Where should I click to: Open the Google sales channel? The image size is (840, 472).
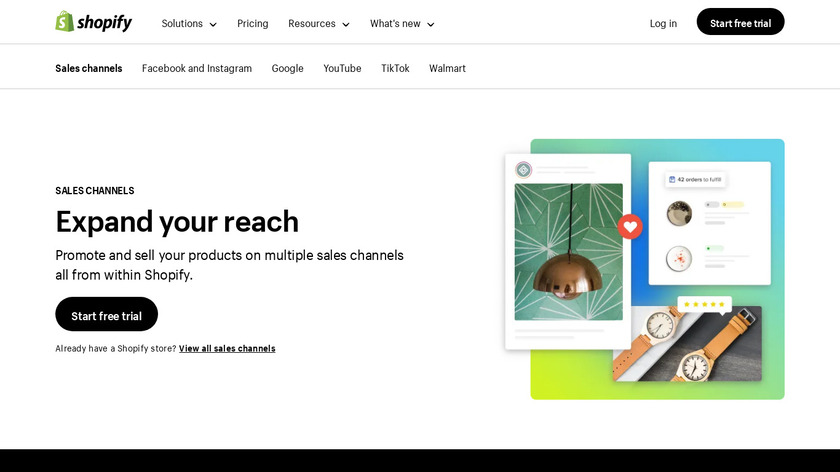pyautogui.click(x=288, y=69)
